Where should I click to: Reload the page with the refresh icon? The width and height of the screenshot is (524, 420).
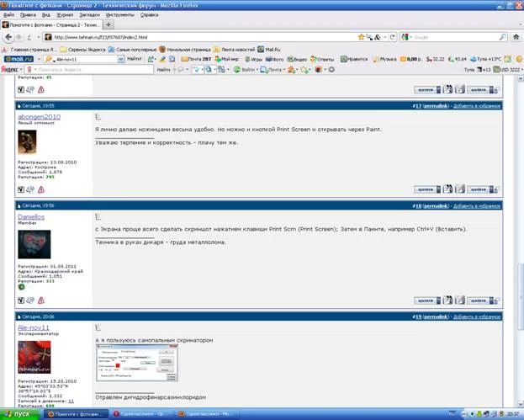pyautogui.click(x=393, y=37)
